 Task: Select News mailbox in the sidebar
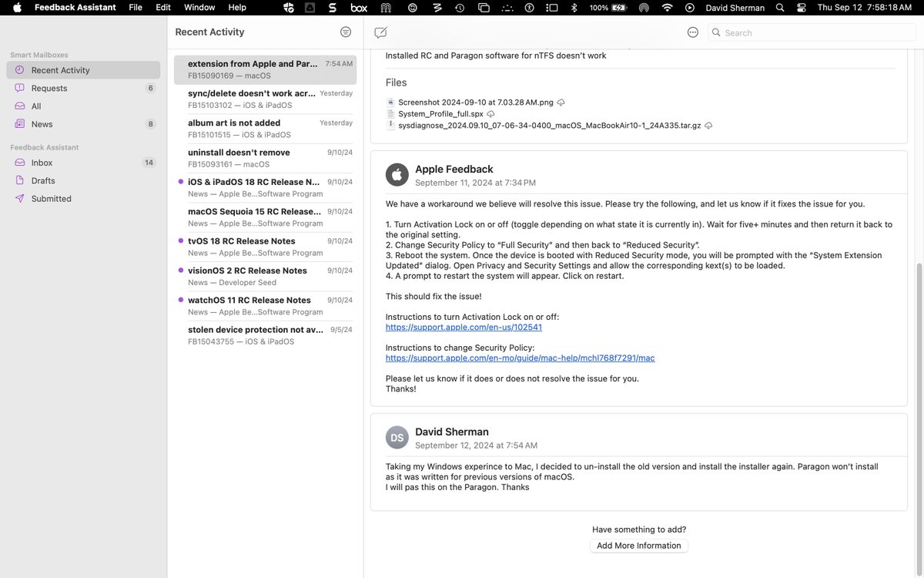(x=83, y=124)
